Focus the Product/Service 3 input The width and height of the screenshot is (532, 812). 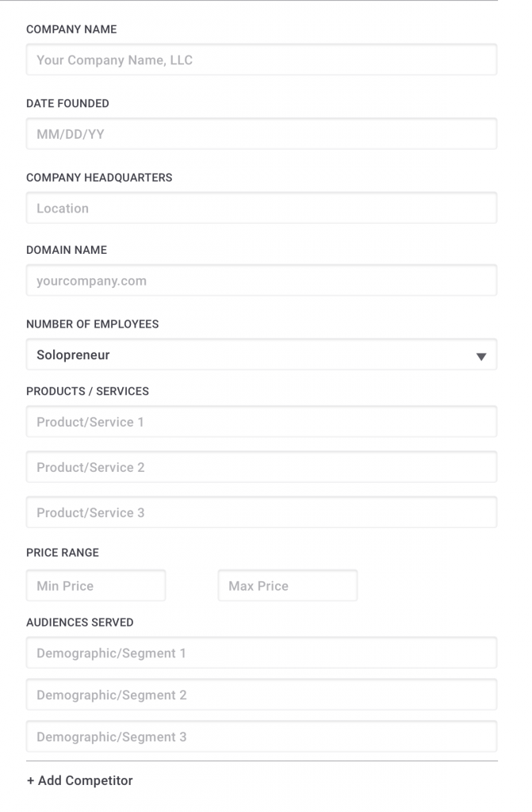click(262, 512)
